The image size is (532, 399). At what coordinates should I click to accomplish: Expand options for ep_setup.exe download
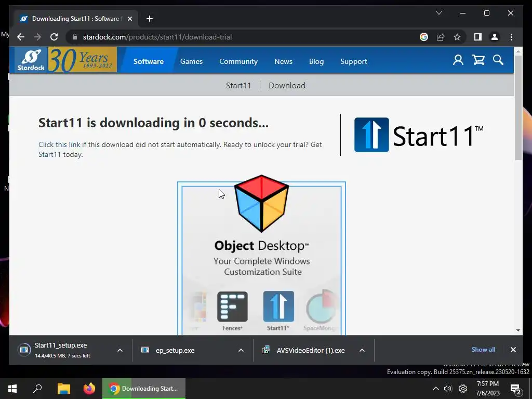241,350
